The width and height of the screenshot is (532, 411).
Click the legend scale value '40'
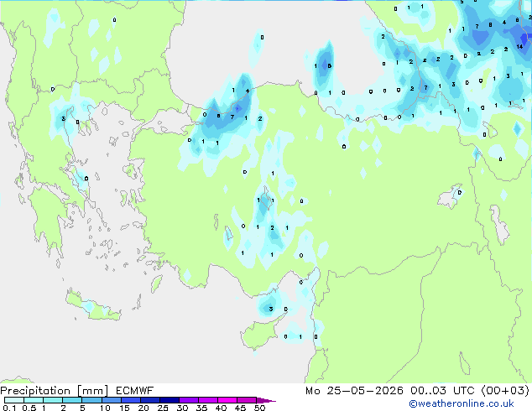point(221,408)
